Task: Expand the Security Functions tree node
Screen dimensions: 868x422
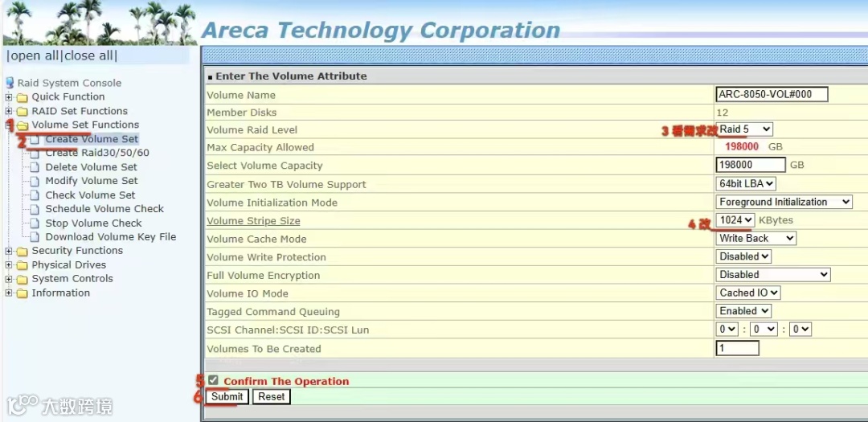Action: pos(9,252)
